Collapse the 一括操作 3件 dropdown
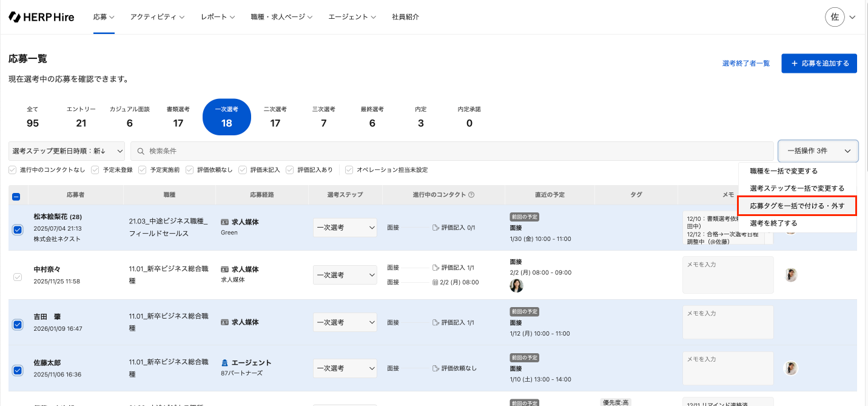 click(x=818, y=151)
